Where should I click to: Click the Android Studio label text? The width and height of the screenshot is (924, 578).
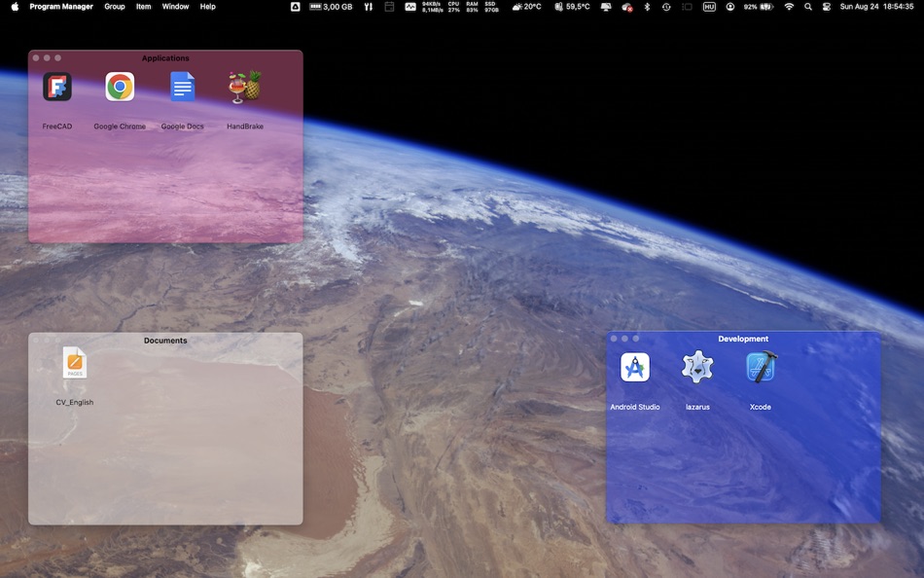[x=635, y=407]
